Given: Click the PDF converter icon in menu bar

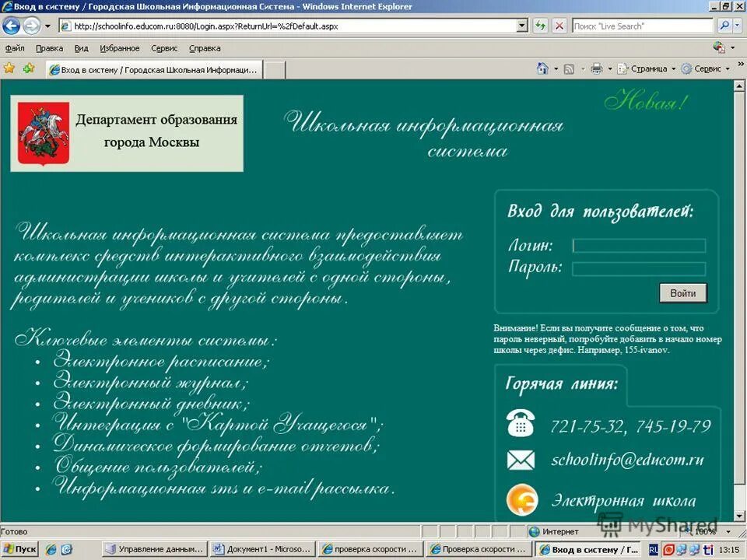Looking at the screenshot, I should [718, 47].
